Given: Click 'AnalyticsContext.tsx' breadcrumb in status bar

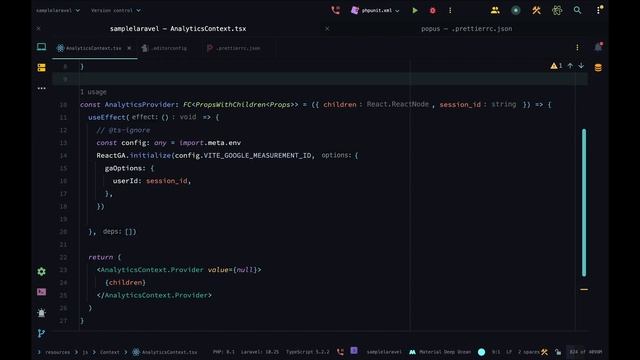Looking at the screenshot, I should point(165,352).
